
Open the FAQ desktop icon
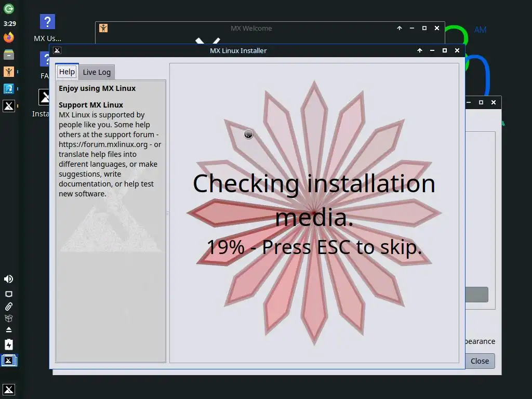[x=45, y=65]
